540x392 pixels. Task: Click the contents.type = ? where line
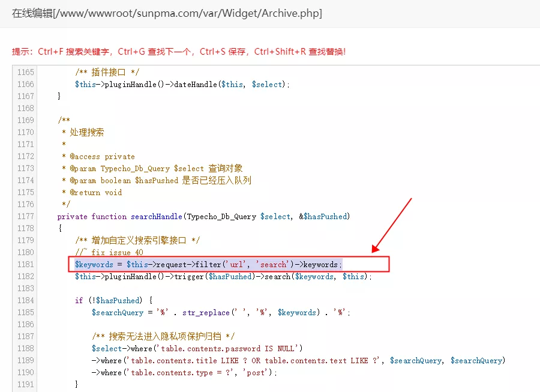pos(184,373)
